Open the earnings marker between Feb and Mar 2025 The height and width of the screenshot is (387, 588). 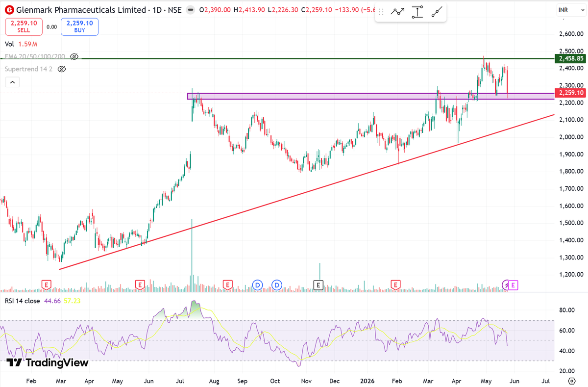[x=47, y=284]
